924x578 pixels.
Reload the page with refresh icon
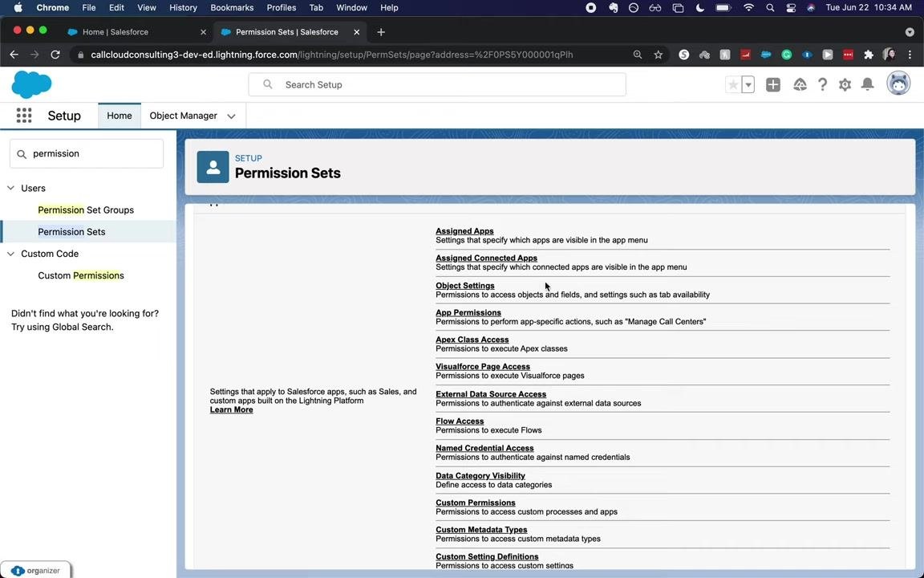click(55, 55)
